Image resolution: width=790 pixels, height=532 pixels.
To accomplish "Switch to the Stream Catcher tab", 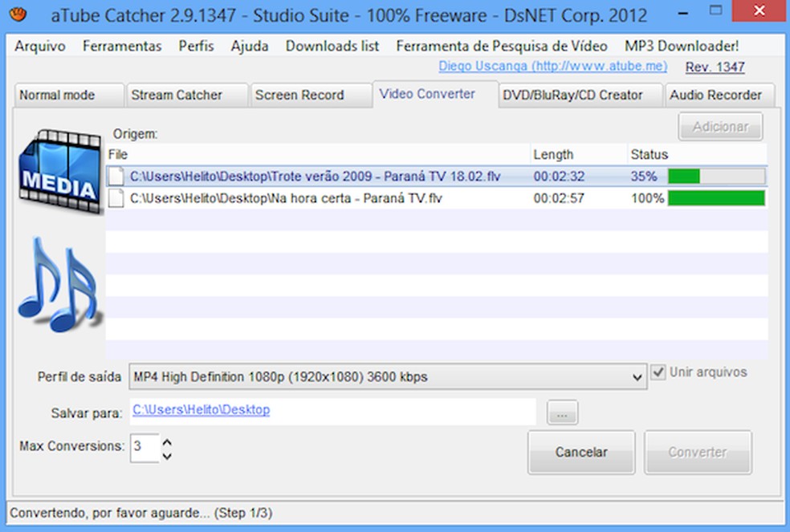I will (187, 95).
